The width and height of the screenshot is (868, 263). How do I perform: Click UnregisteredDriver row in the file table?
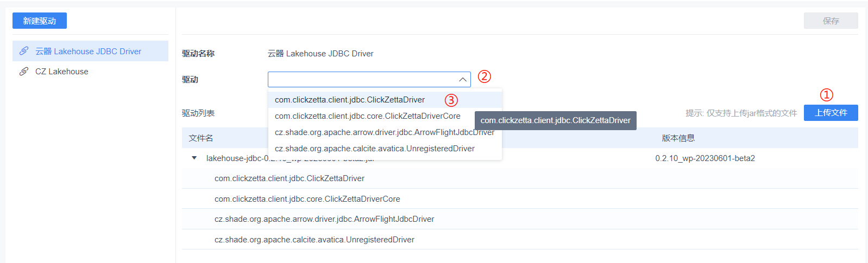pos(314,240)
